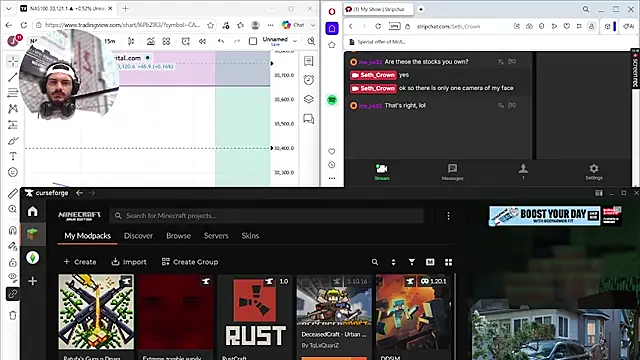This screenshot has height=360, width=640.
Task: Select the brush drawing tool
Action: [x=13, y=141]
